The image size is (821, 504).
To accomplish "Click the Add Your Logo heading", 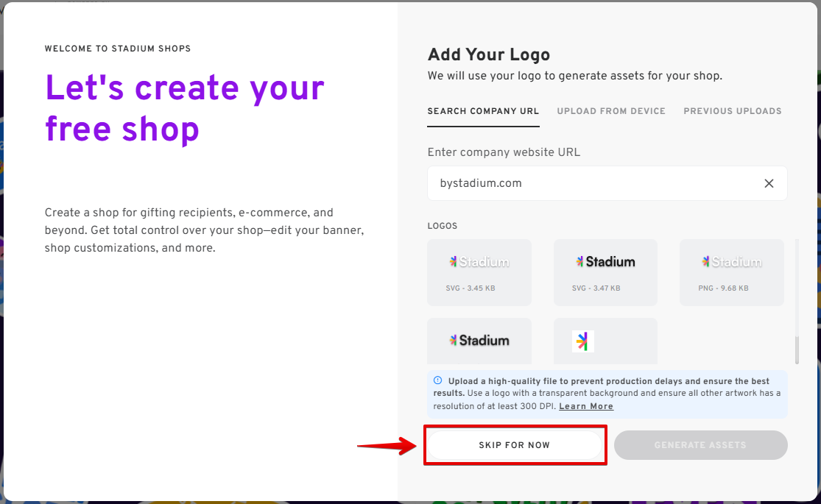I will pos(489,54).
